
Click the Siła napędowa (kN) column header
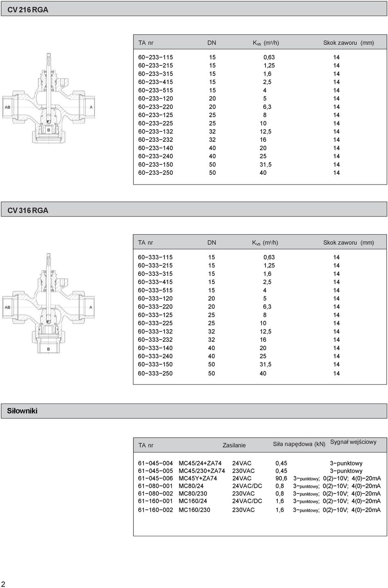click(x=299, y=444)
